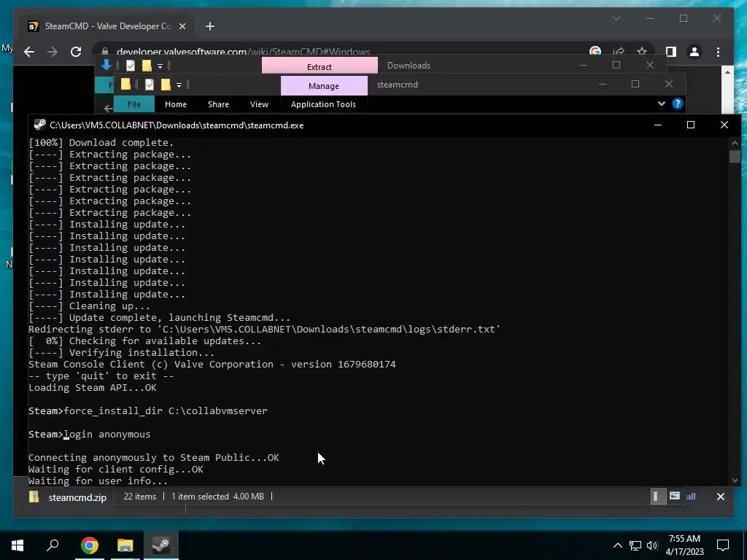The height and width of the screenshot is (560, 747).
Task: Click 'Steam Console Client' version line
Action: 212,365
